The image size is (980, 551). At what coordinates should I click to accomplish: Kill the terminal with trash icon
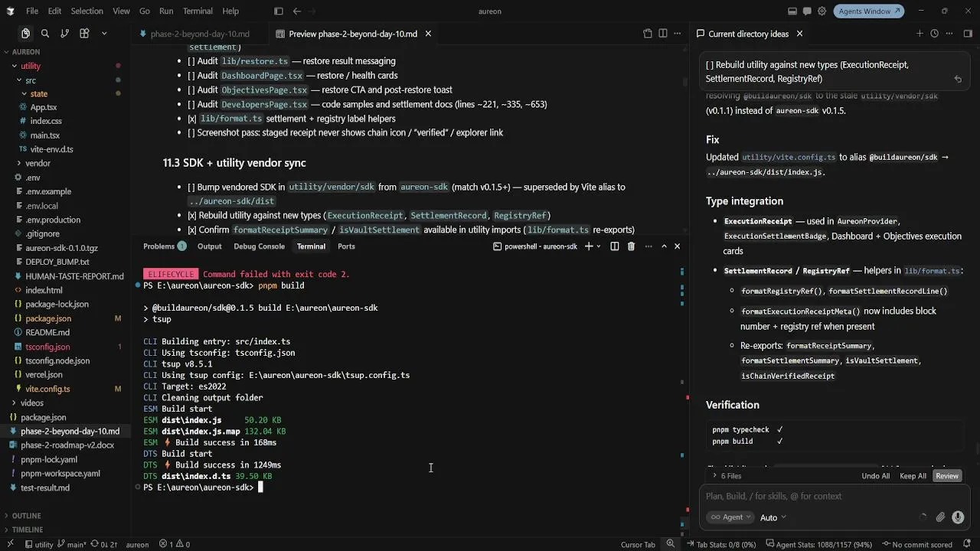pyautogui.click(x=631, y=246)
